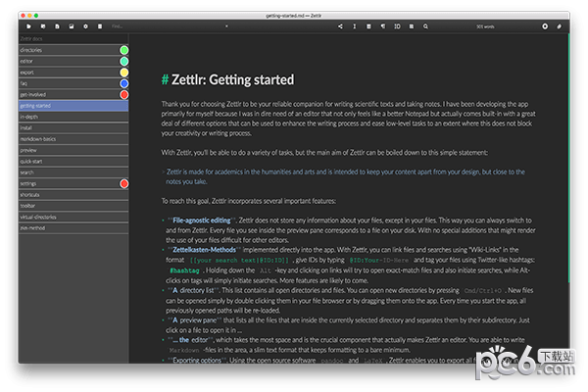This screenshot has height=392, width=588.
Task: Click the red tag dot on settings row
Action: click(x=124, y=183)
